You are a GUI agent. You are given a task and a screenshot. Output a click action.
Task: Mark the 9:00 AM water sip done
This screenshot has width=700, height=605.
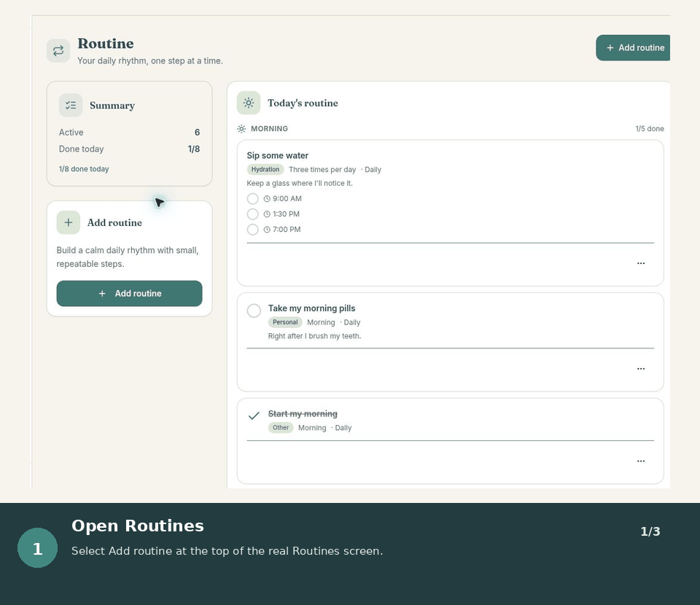(253, 198)
